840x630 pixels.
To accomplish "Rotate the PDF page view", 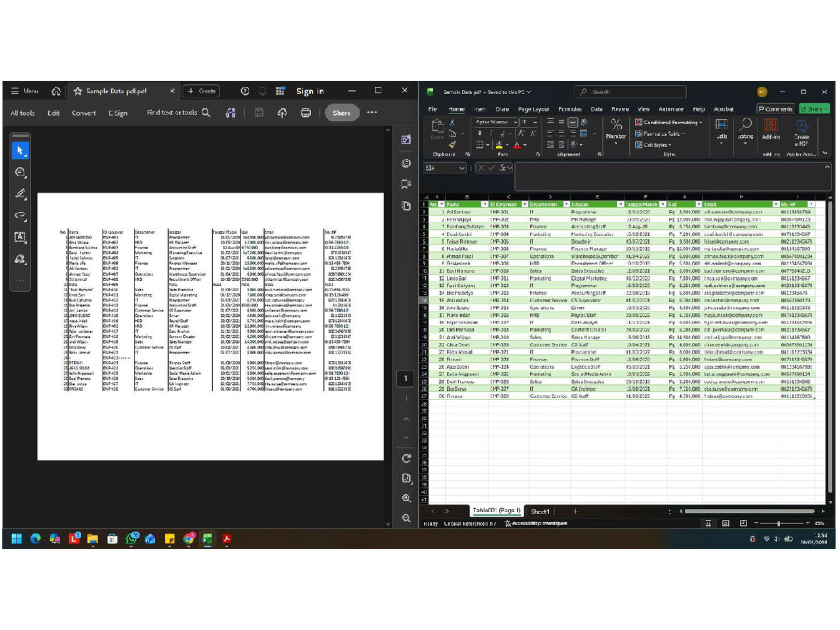I will coord(406,459).
